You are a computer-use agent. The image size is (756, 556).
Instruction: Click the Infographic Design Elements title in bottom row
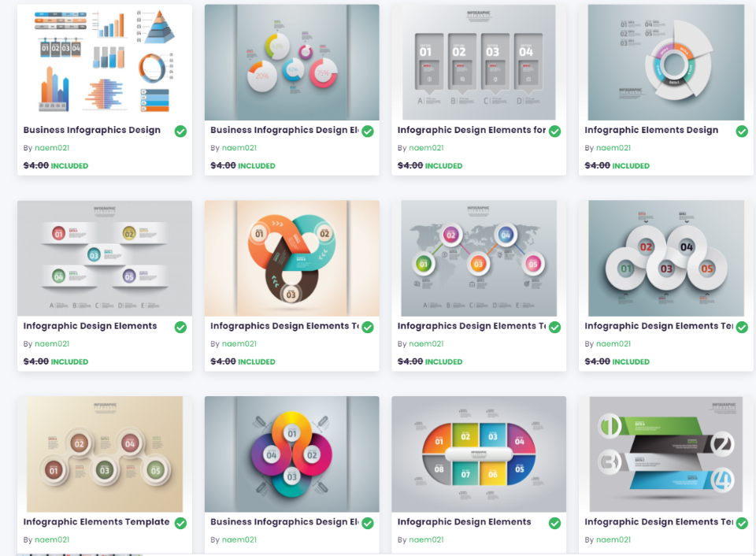(x=464, y=522)
